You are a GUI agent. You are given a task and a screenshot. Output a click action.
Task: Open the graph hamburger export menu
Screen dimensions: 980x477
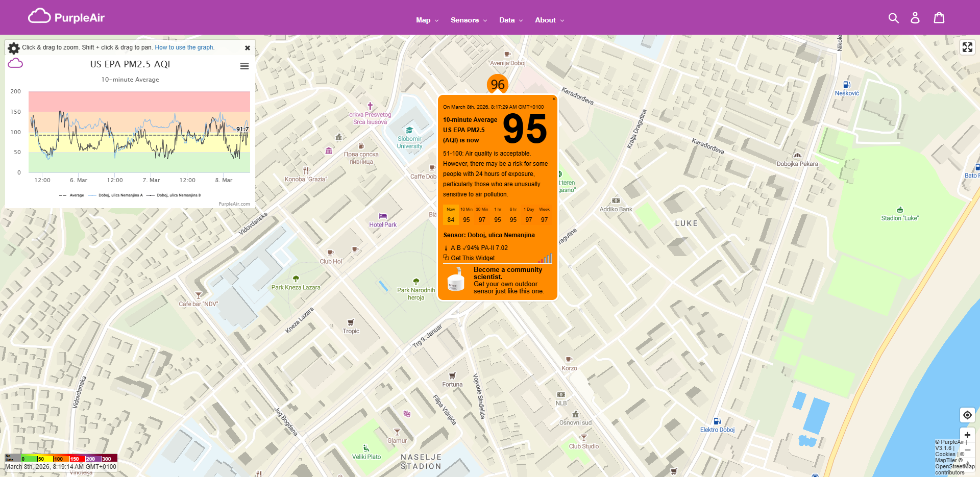[x=244, y=66]
